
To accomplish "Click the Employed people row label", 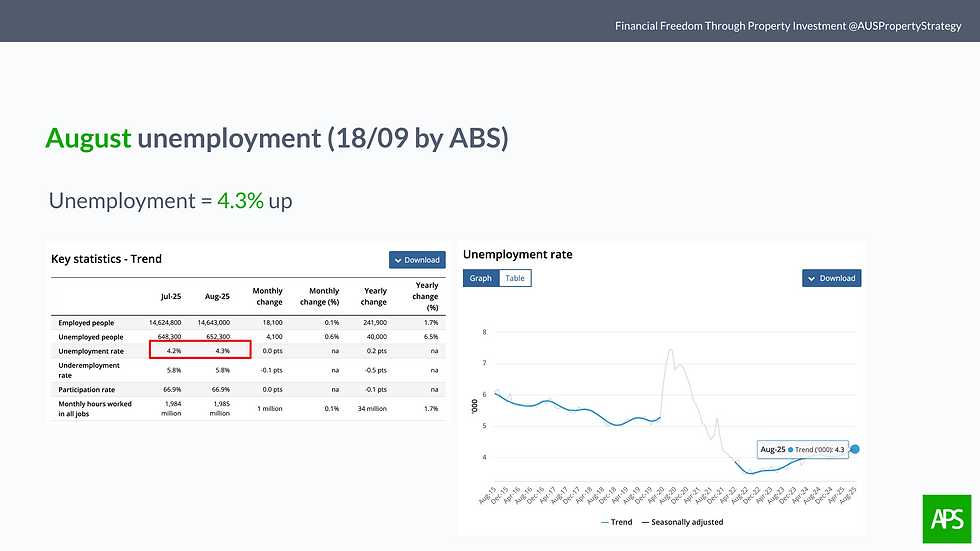I will pos(86,323).
